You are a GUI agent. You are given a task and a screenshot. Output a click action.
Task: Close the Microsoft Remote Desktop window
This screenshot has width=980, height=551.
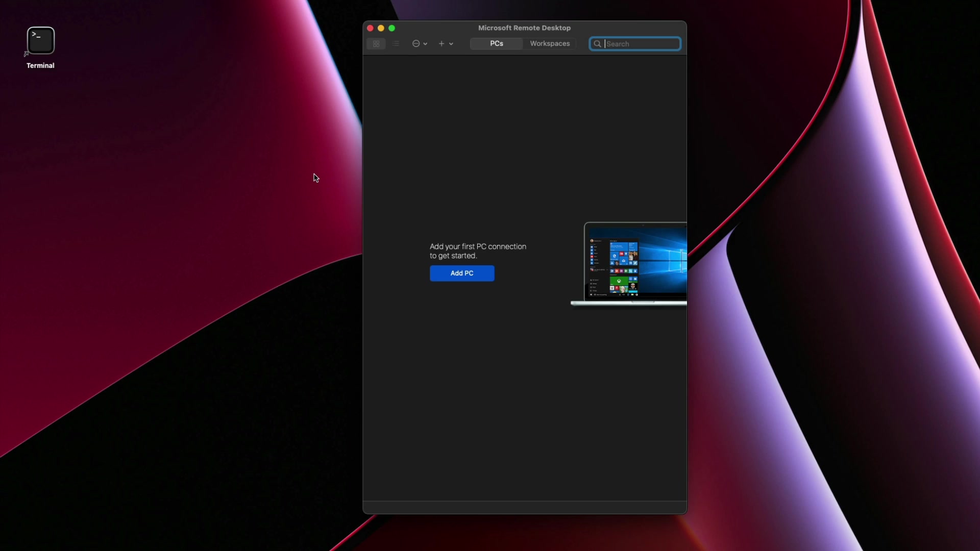[x=370, y=28]
